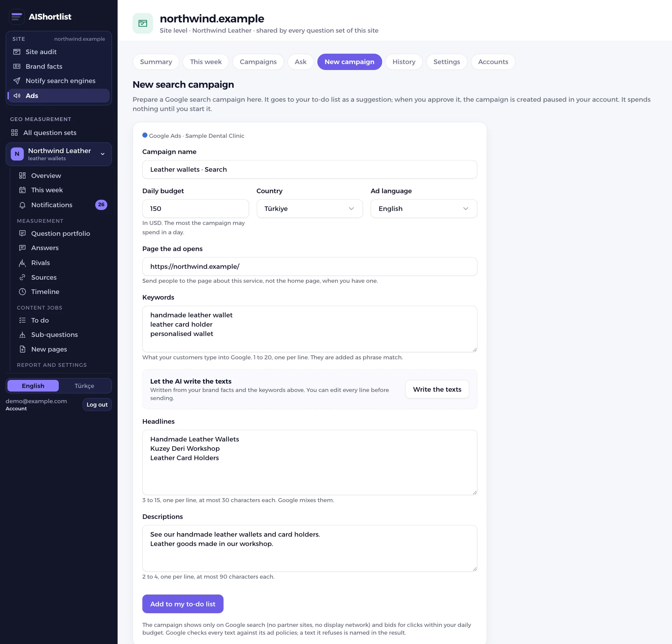Screen dimensions: 672x644
Task: Click the Page the ad opens URL field
Action: coord(310,266)
